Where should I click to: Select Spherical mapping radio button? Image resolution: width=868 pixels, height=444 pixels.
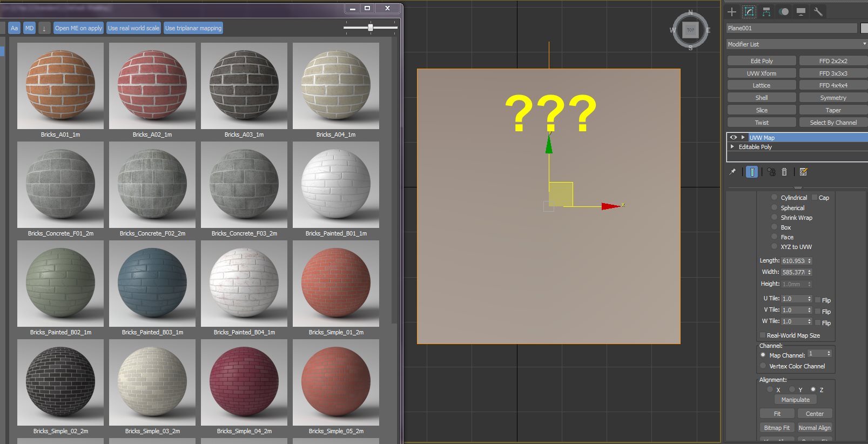pyautogui.click(x=775, y=208)
